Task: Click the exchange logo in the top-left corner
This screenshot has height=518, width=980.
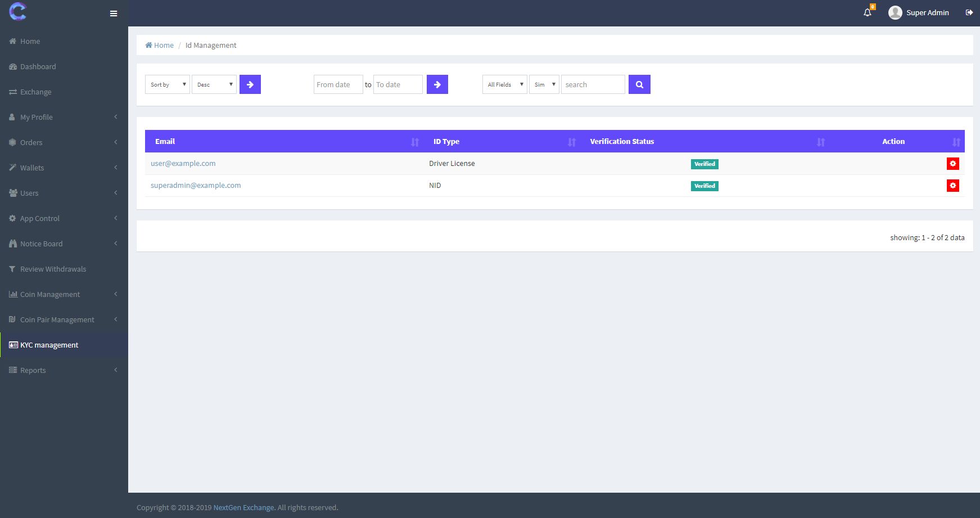Action: [x=17, y=11]
